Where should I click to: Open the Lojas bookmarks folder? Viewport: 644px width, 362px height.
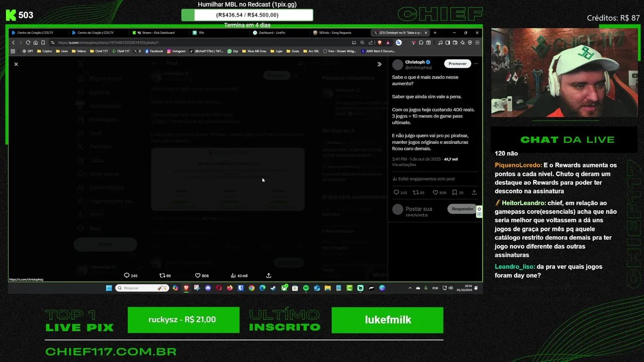(x=276, y=51)
